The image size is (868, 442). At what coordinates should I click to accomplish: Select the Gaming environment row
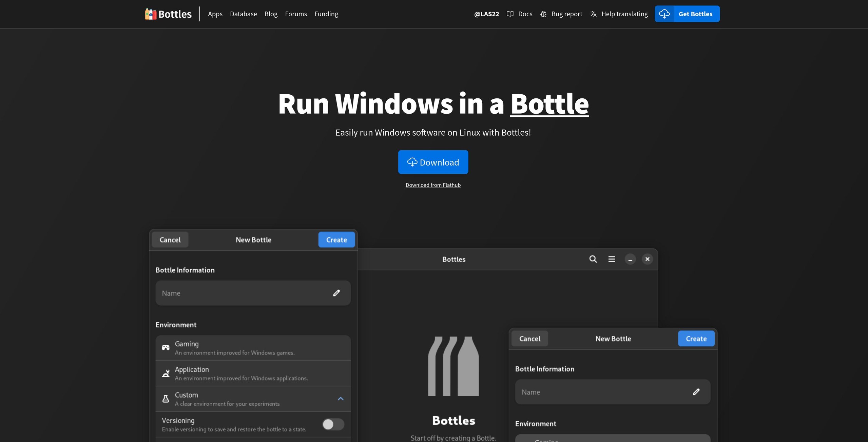click(x=253, y=348)
